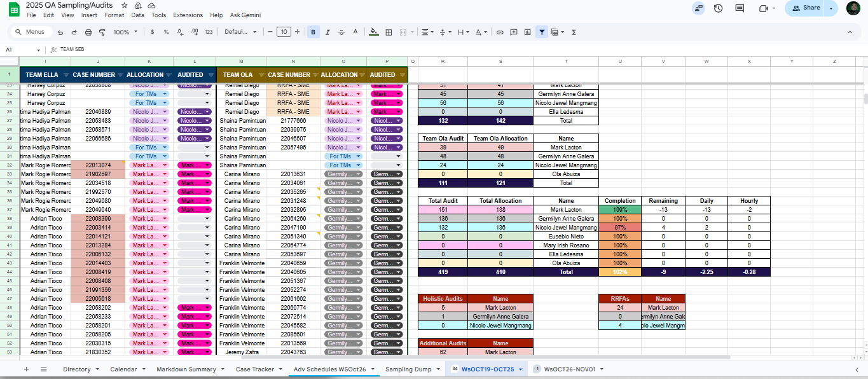Open version history clock icon
The image size is (868, 379).
pyautogui.click(x=718, y=8)
